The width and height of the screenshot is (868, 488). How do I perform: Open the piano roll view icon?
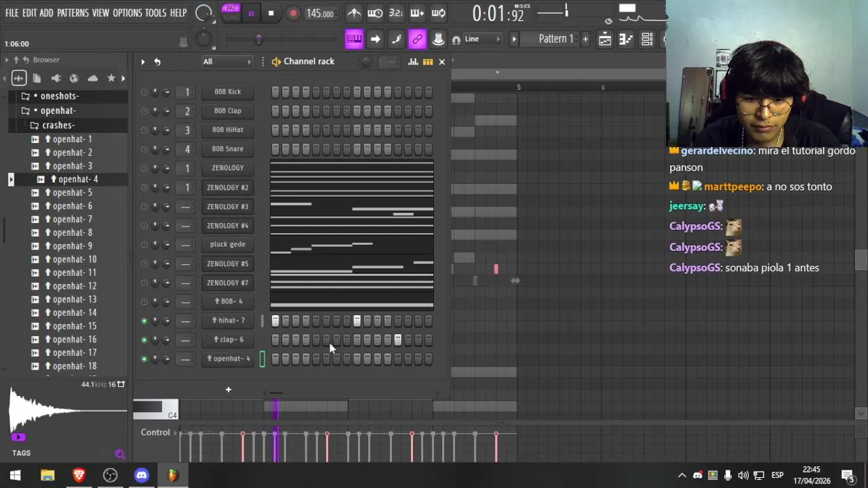626,39
